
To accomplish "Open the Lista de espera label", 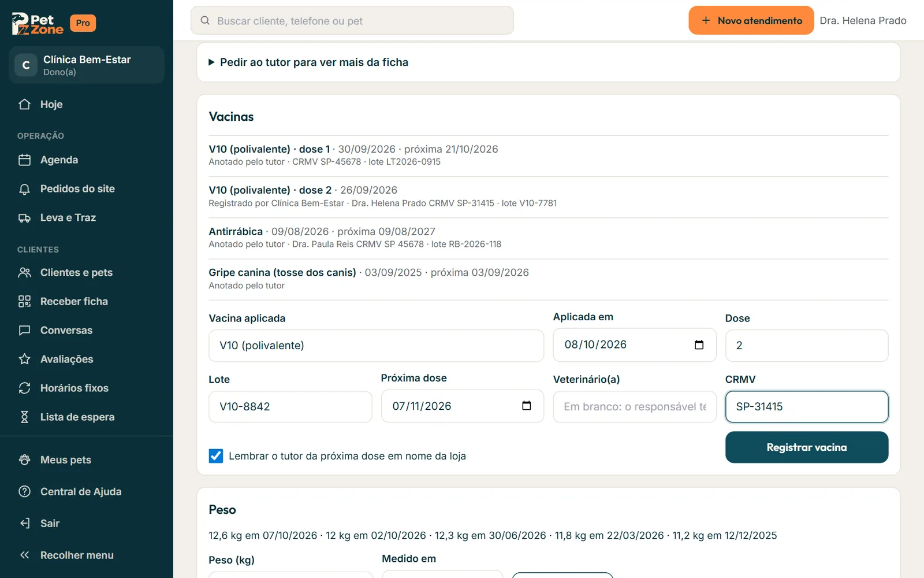I will point(77,417).
